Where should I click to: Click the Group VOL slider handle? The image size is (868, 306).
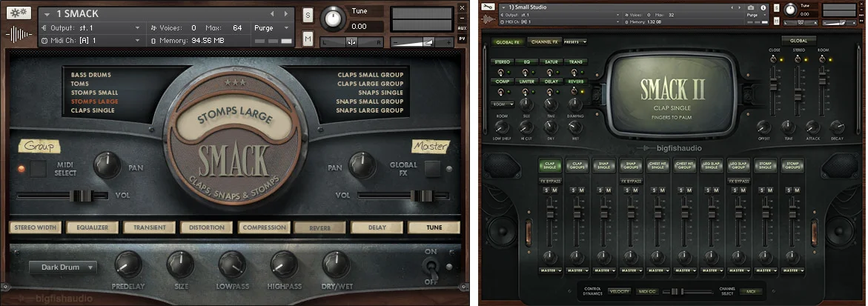point(82,196)
